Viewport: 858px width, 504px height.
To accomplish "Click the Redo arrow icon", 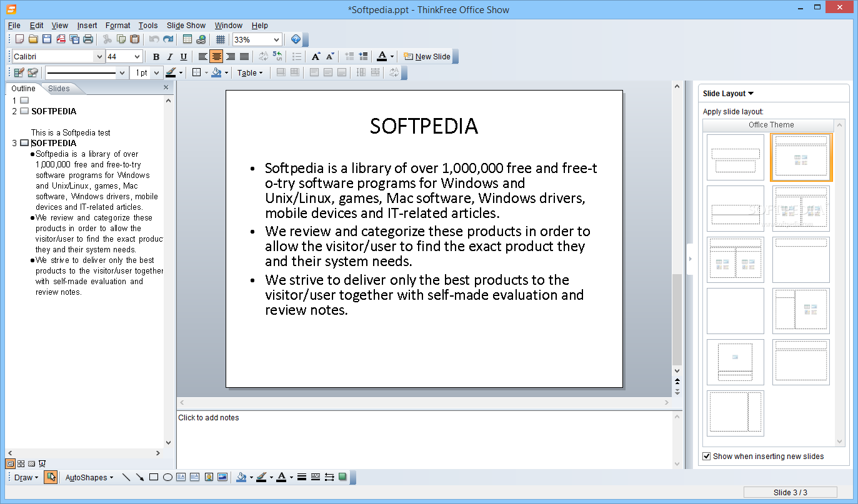I will [x=167, y=39].
